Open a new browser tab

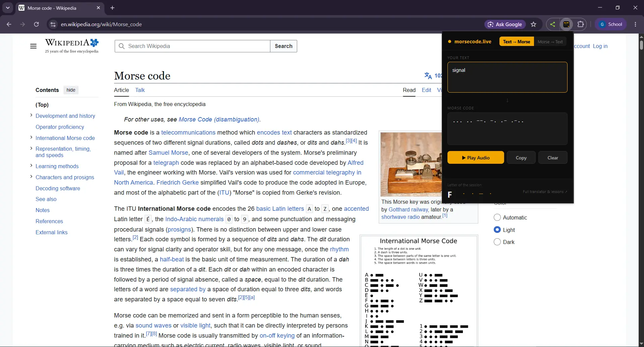point(112,8)
